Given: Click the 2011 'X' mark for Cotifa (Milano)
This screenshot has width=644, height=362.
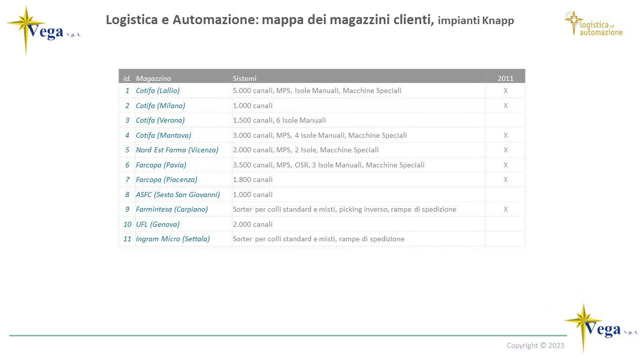Looking at the screenshot, I should click(x=506, y=106).
